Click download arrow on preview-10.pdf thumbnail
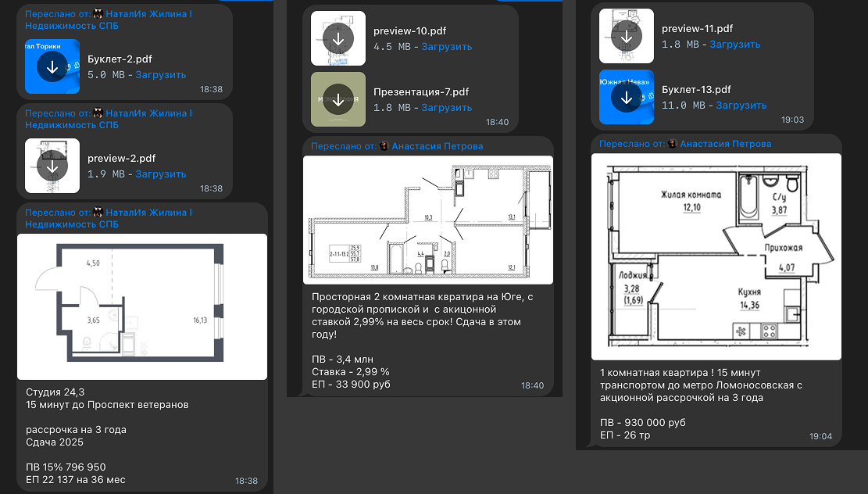The height and width of the screenshot is (494, 868). pos(338,39)
